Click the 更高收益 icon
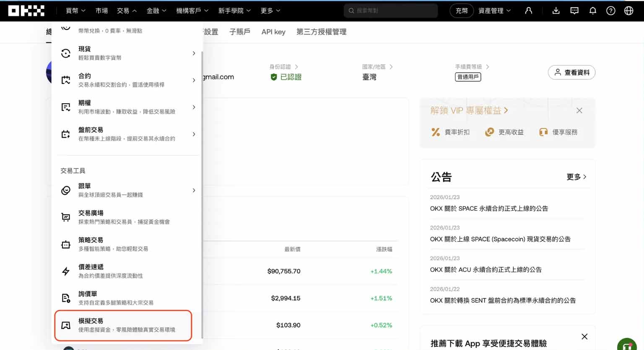 coord(489,132)
